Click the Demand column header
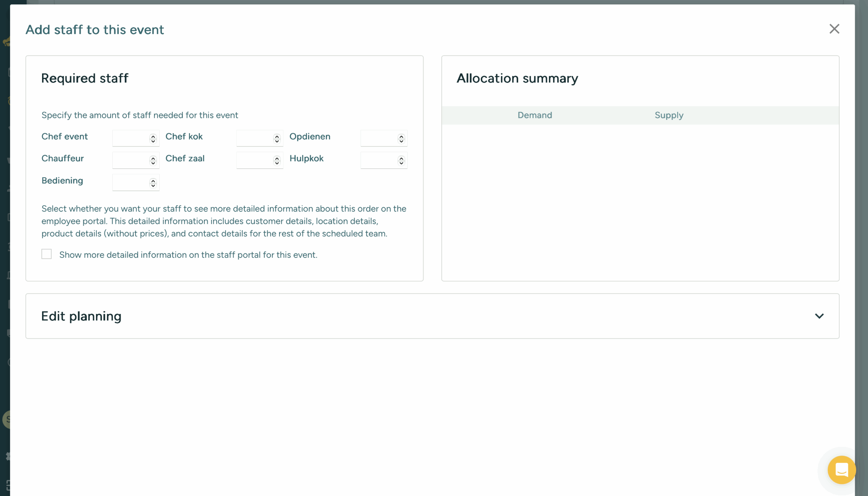 click(535, 115)
